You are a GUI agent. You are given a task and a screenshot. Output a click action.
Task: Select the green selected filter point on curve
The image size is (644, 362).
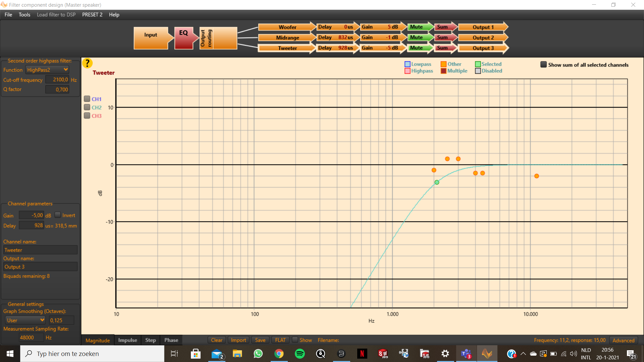(437, 182)
